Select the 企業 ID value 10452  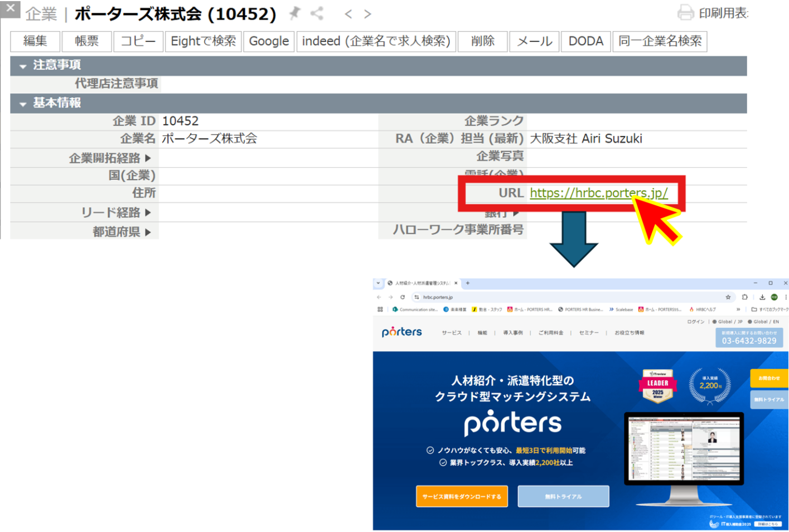[x=180, y=121]
